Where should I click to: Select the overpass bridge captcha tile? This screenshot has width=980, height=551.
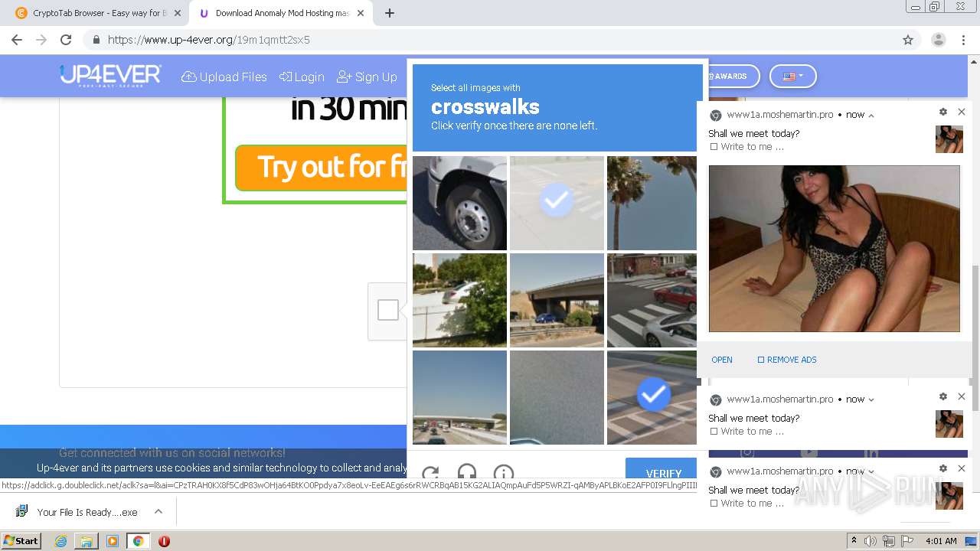pos(557,300)
